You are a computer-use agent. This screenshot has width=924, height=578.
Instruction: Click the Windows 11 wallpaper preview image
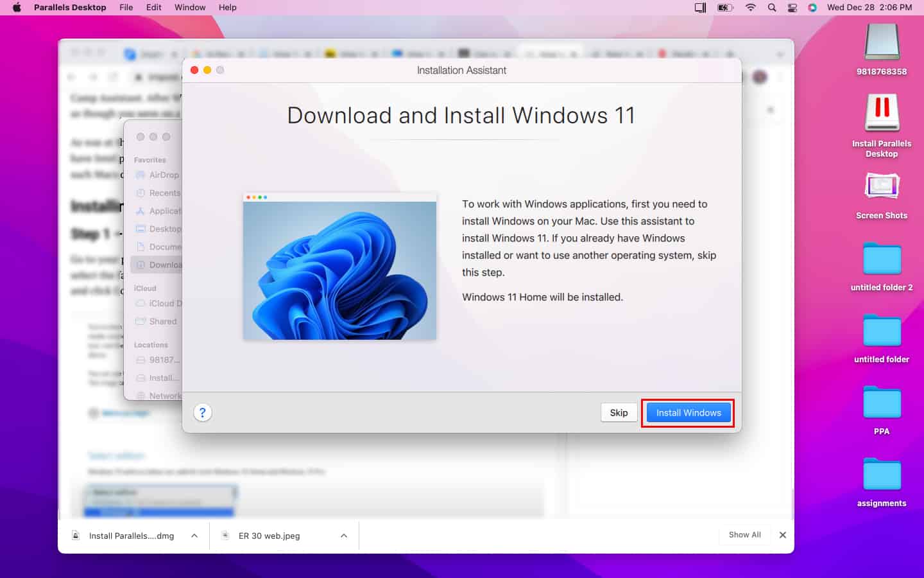pos(339,267)
